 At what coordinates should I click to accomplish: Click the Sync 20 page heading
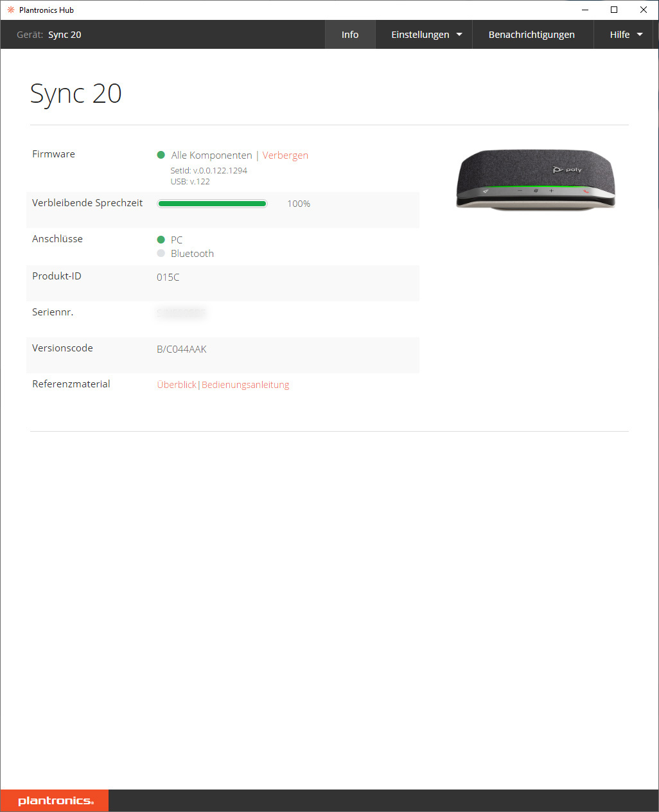click(76, 94)
